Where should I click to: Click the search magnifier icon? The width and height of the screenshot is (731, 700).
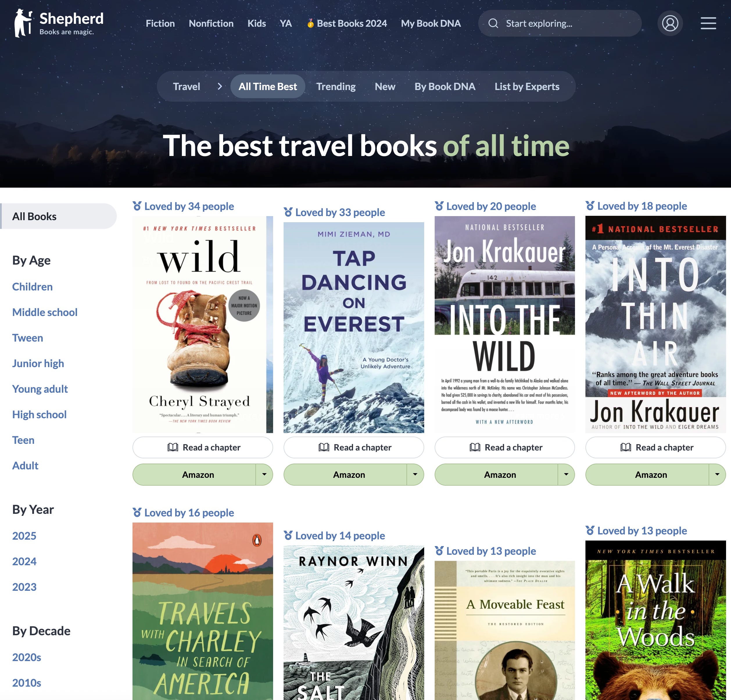click(493, 24)
